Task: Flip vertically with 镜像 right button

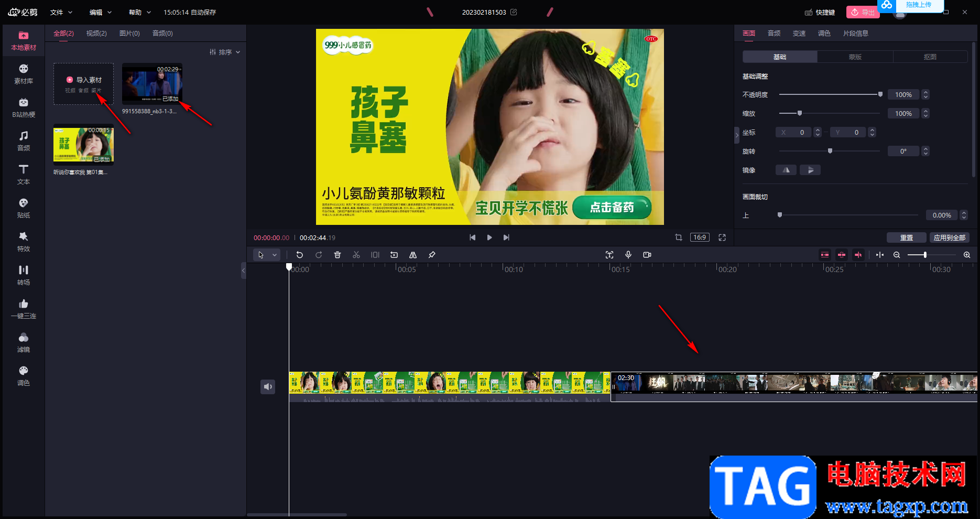Action: pos(810,170)
